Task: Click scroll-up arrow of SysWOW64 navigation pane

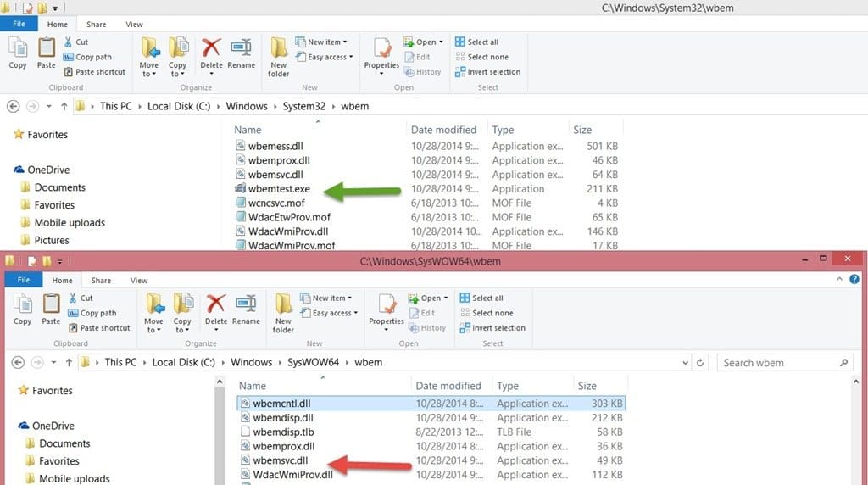Action: pos(220,382)
